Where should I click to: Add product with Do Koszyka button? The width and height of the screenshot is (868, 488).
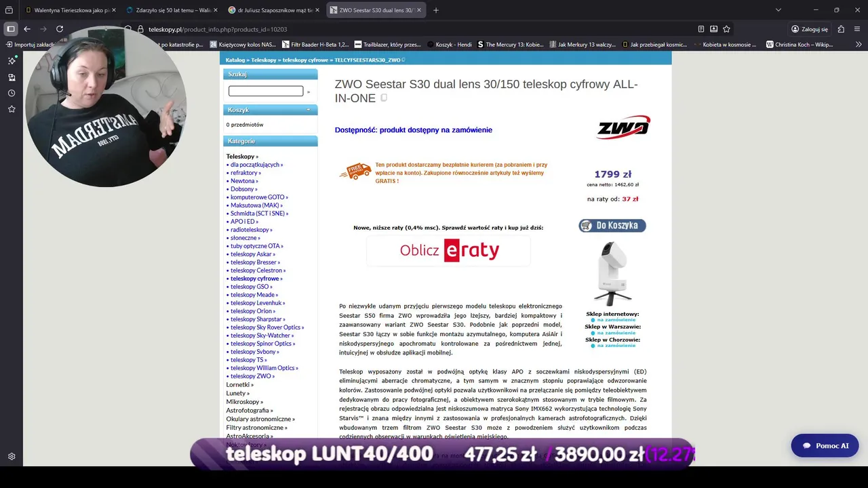[x=612, y=226]
